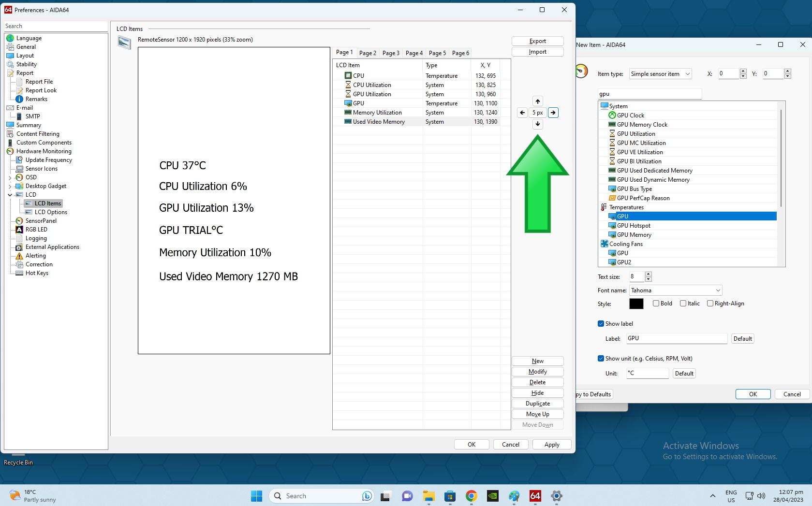Viewport: 812px width, 506px height.
Task: Increase the Y coordinate stepper
Action: tap(788, 71)
